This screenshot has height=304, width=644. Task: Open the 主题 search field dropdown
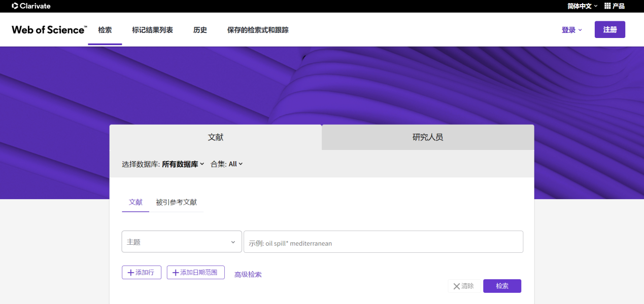[x=181, y=242]
